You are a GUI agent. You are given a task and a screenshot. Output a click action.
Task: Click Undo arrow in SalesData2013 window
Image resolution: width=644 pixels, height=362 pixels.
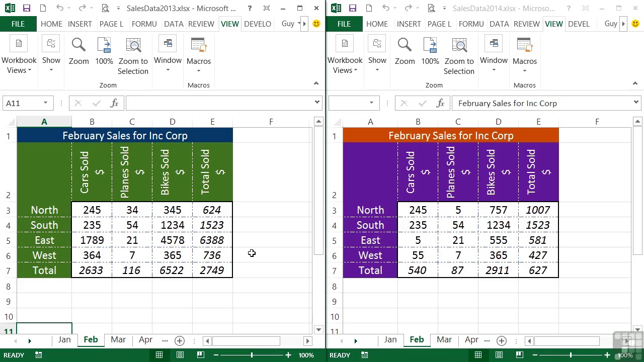[x=60, y=8]
